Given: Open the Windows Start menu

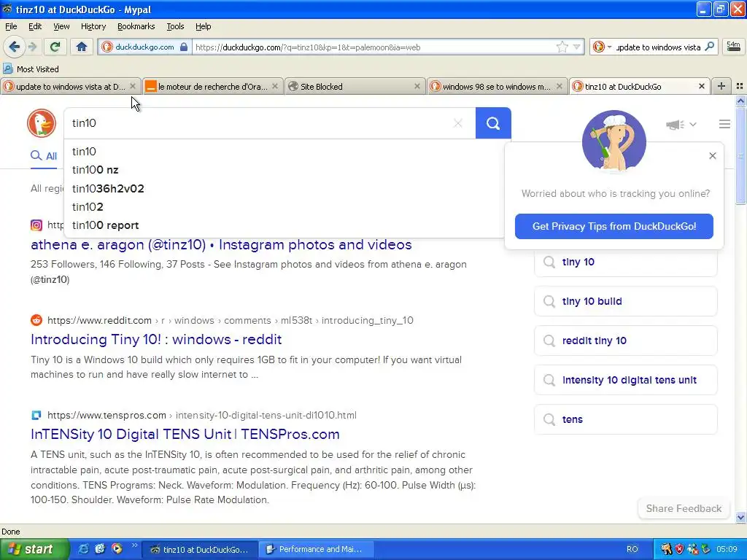Looking at the screenshot, I should point(34,549).
